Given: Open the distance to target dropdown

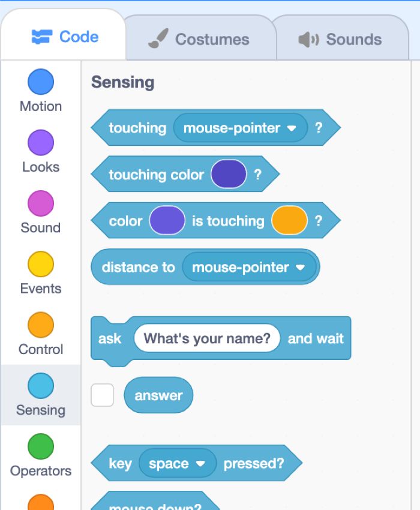Looking at the screenshot, I should pos(301,267).
